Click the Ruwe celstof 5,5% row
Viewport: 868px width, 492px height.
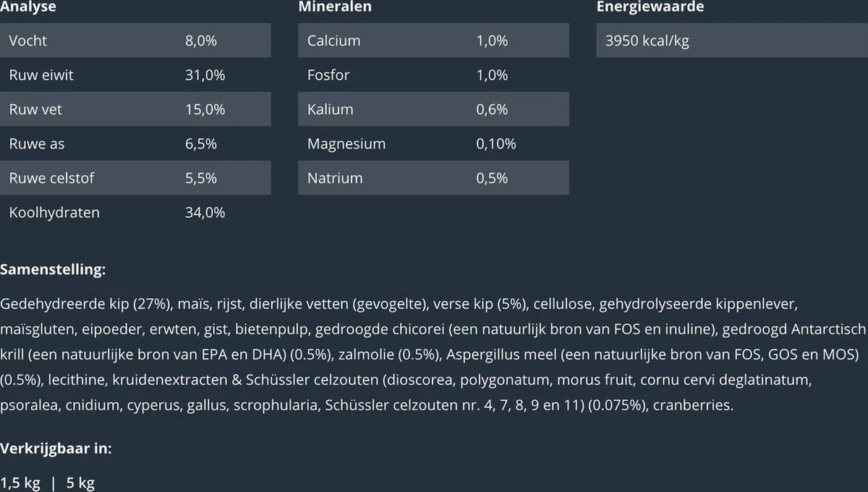pyautogui.click(x=135, y=178)
